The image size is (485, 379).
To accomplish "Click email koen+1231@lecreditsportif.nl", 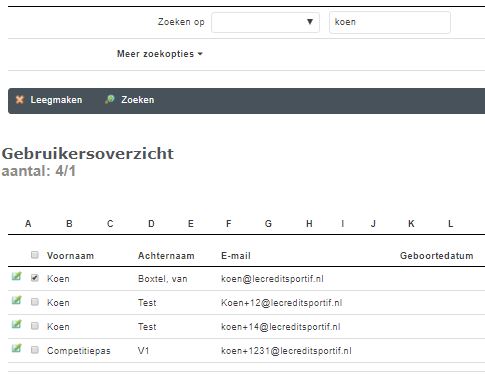I will point(286,351).
